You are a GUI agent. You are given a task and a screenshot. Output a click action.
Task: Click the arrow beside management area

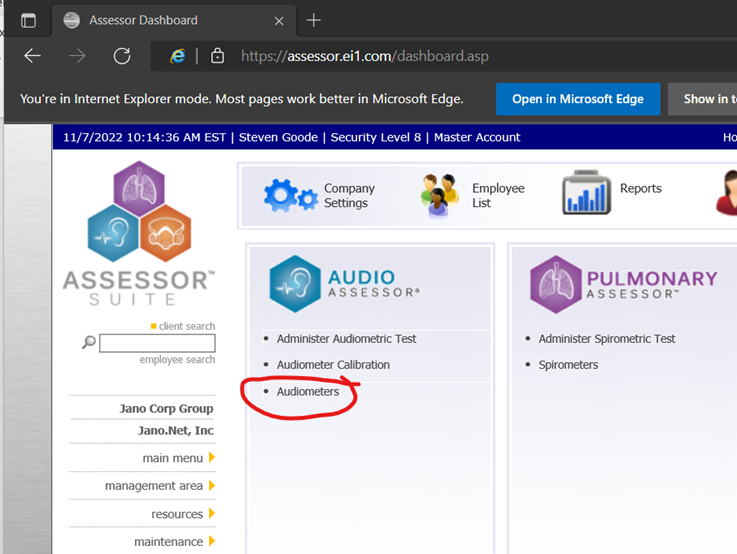coord(212,485)
